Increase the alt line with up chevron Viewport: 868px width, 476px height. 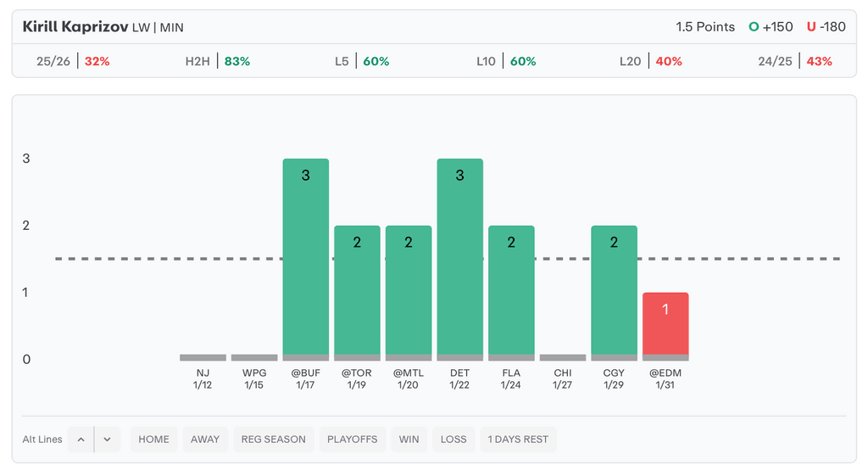tap(81, 440)
